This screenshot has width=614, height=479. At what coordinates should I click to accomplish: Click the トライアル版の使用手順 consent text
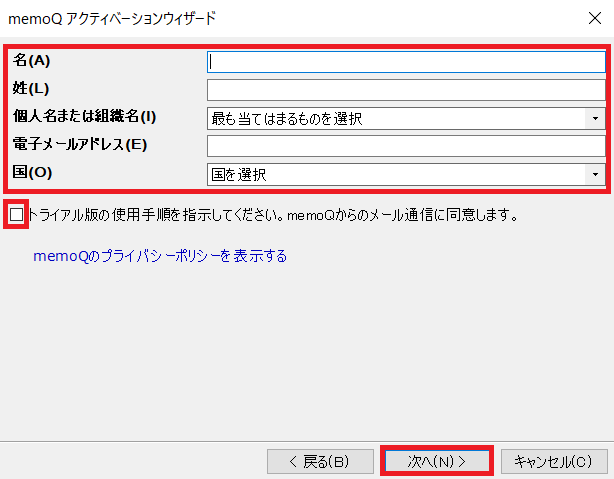272,214
